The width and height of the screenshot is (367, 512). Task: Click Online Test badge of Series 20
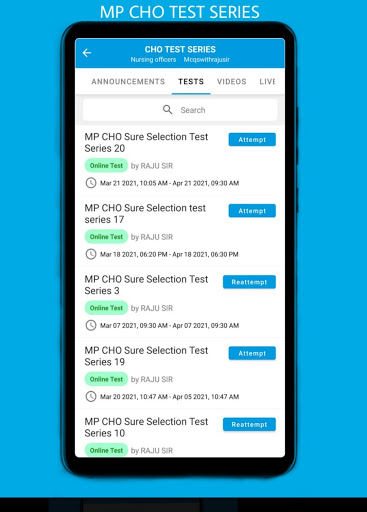[x=106, y=166]
